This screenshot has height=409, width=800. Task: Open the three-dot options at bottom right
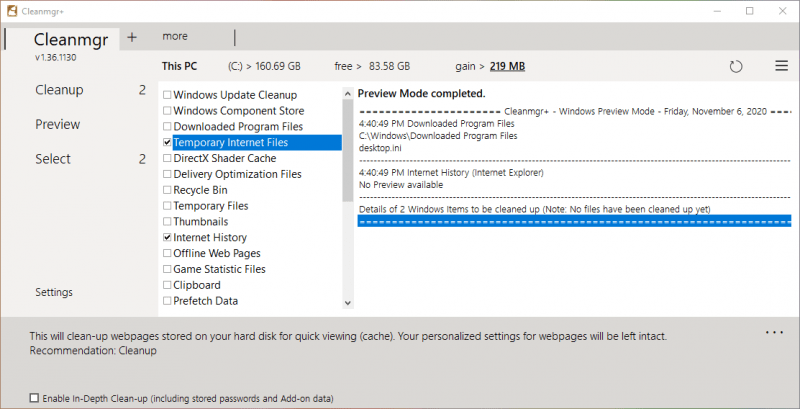[774, 331]
